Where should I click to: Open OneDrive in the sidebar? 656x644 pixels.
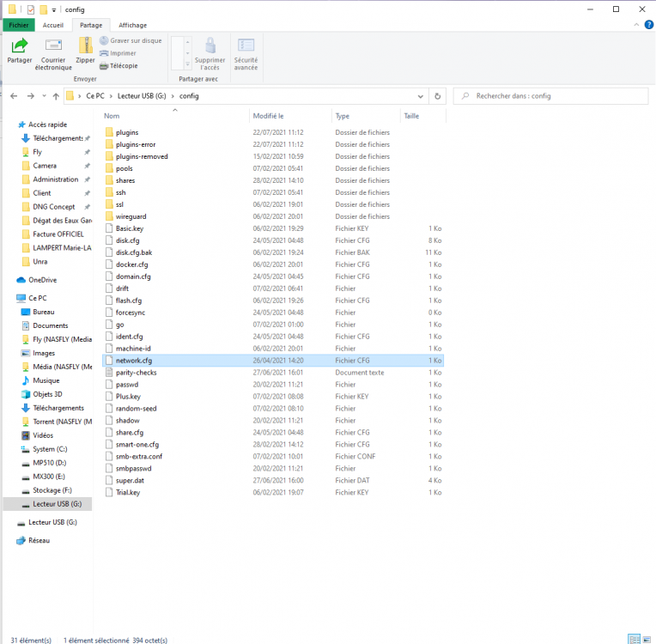tap(42, 280)
